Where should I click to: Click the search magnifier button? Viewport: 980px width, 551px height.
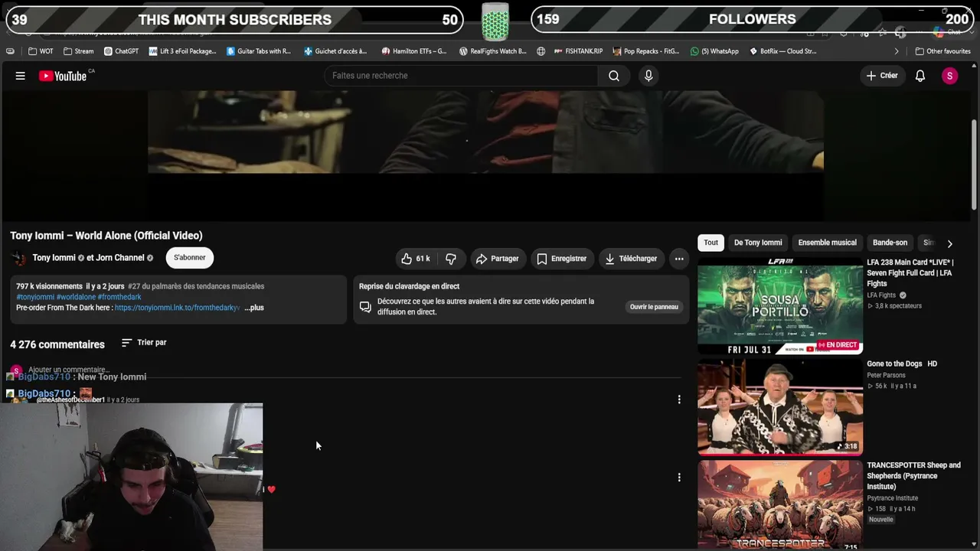[x=614, y=76]
